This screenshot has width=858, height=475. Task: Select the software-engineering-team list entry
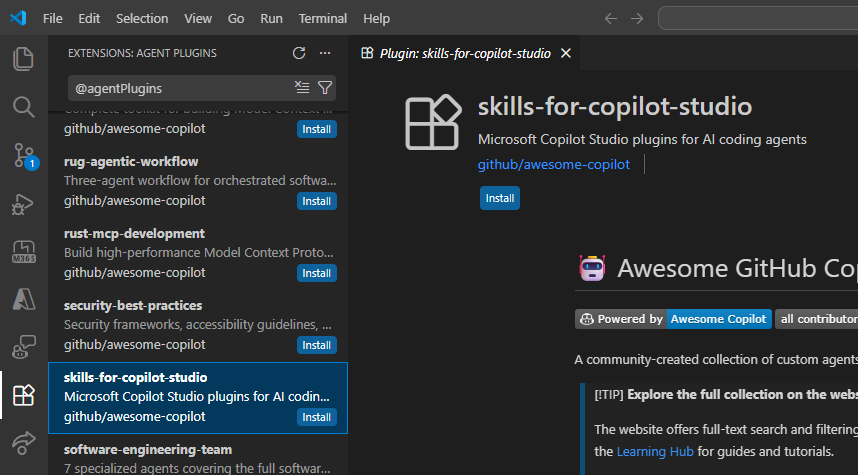point(198,455)
